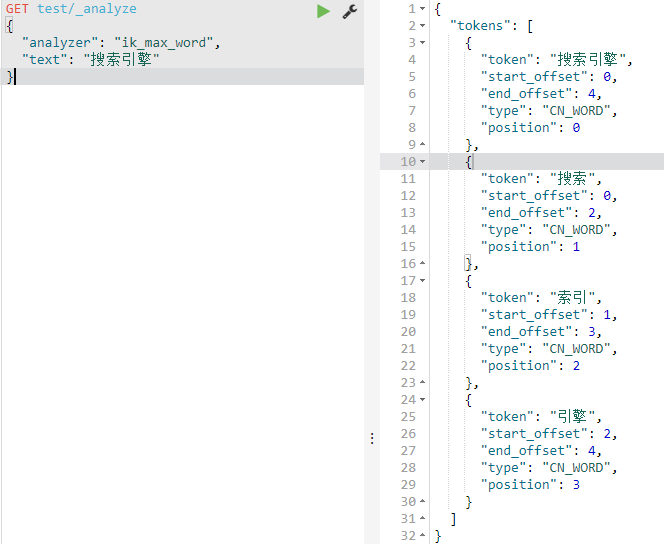This screenshot has width=664, height=544.
Task: Click start_offset on line 5
Action: tap(534, 77)
